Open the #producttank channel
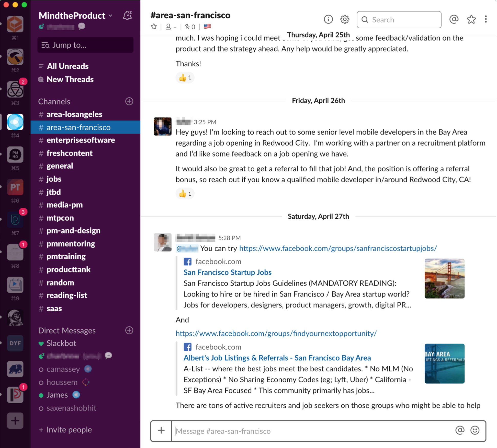This screenshot has height=448, width=497. point(85,269)
